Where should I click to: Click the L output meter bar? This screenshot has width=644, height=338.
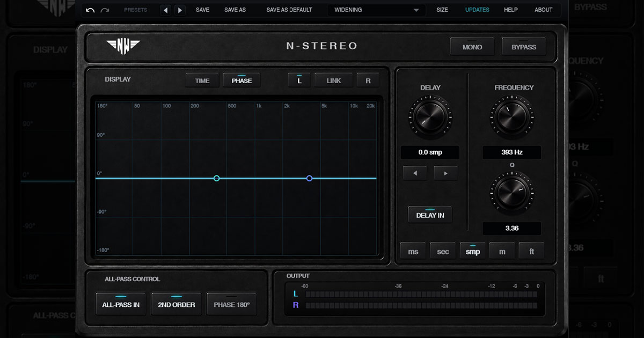(x=421, y=294)
